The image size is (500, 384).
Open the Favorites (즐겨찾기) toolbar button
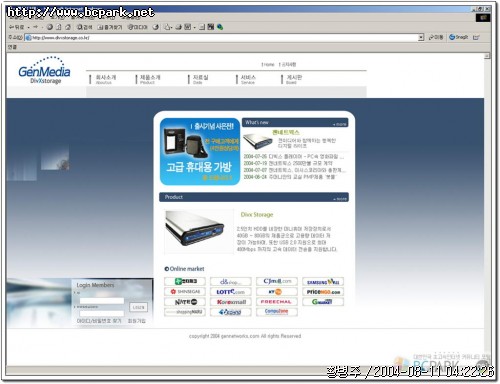coord(110,27)
